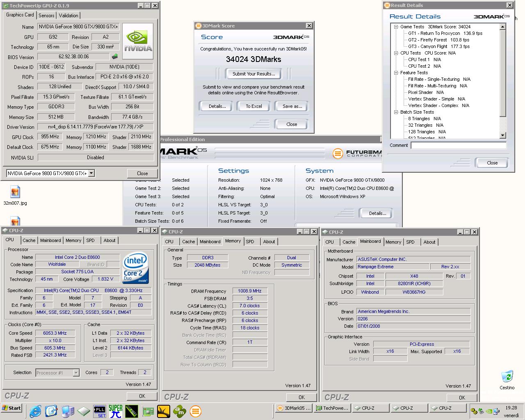Launch 3DMark05 orange quick launch icon
Screen dimensions: 525x420
(x=196, y=411)
